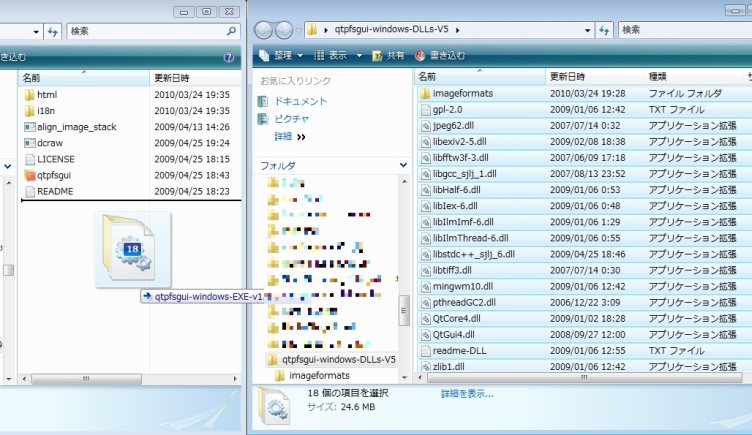Screen dimensions: 752x435
Task: Click the html folder icon in left window
Action: pos(29,95)
